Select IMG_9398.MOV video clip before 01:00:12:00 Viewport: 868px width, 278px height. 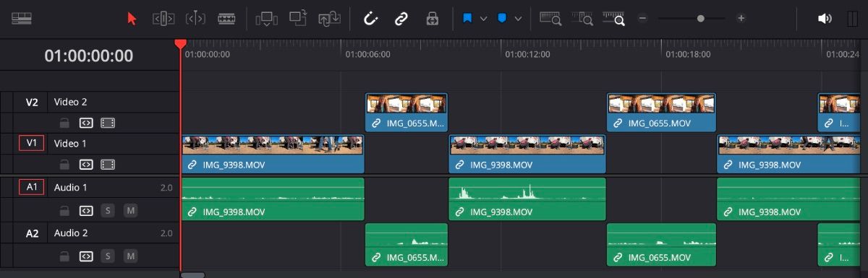[x=527, y=155]
